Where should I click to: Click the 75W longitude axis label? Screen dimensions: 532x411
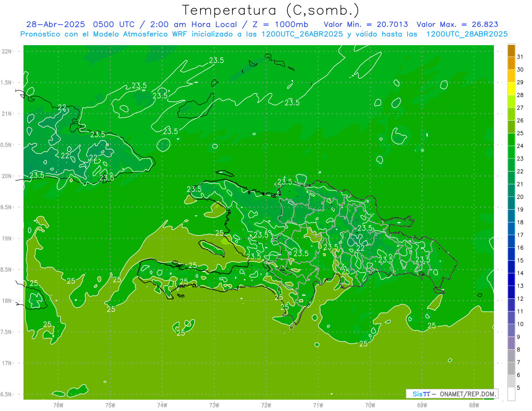pos(110,405)
